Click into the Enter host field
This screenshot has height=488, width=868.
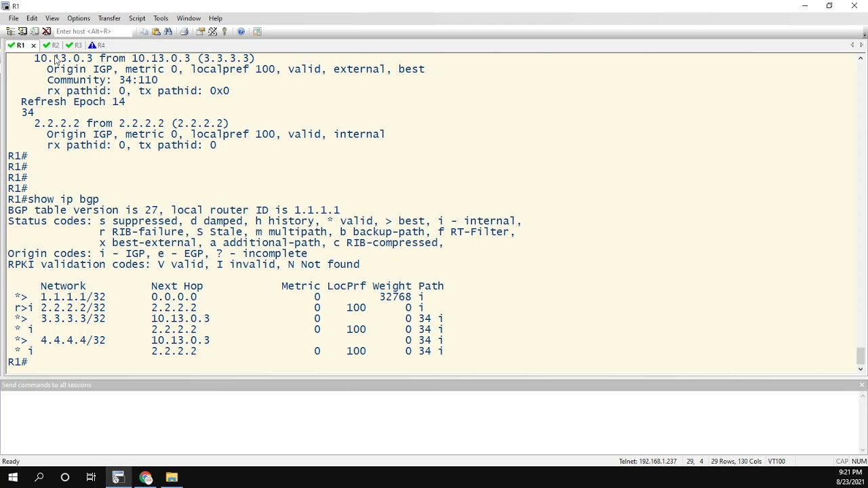point(94,31)
